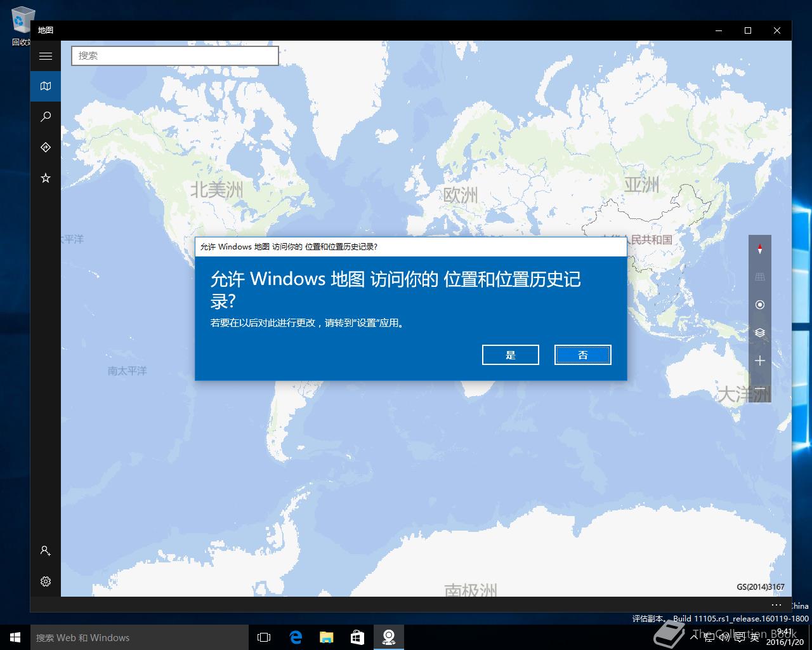Click the 南太平洋 map label
Viewport: 812px width, 650px height.
[x=127, y=371]
